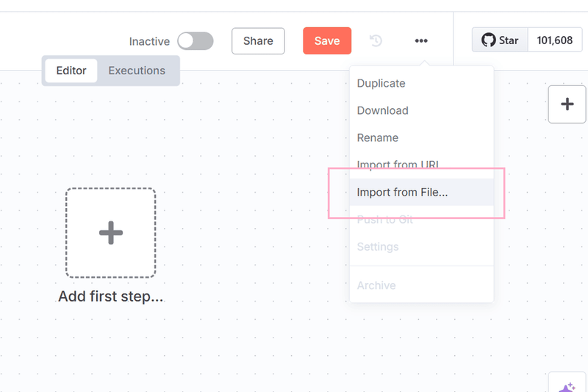Click Push to Git menu item

click(x=385, y=219)
